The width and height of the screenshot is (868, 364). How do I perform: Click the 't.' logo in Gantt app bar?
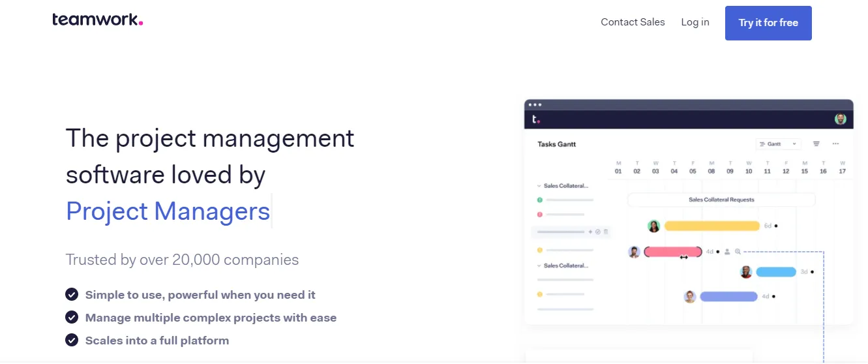(536, 119)
